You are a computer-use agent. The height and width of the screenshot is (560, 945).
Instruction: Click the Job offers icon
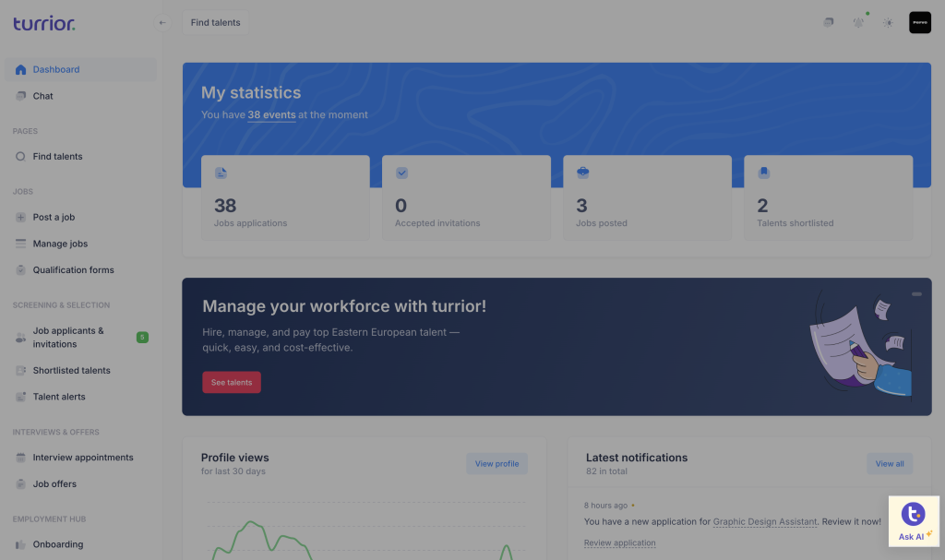(20, 484)
